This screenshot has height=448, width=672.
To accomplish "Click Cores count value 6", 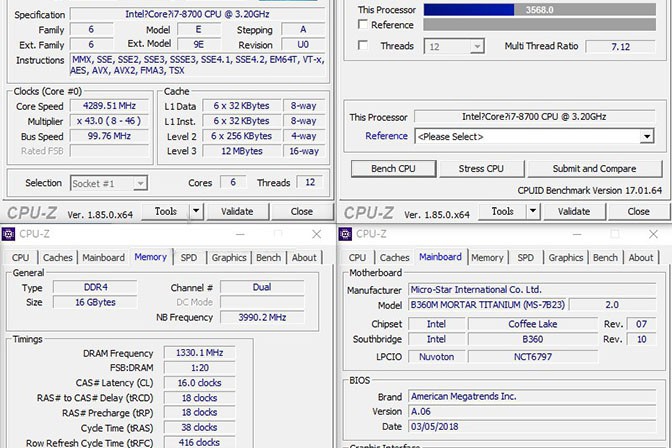I will click(x=233, y=183).
